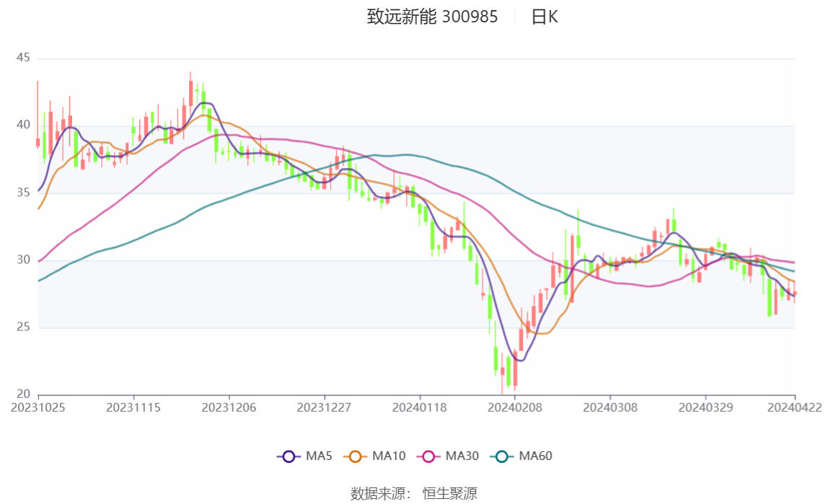Hide the MA60 line via its label
The height and width of the screenshot is (504, 828).
coord(535,456)
